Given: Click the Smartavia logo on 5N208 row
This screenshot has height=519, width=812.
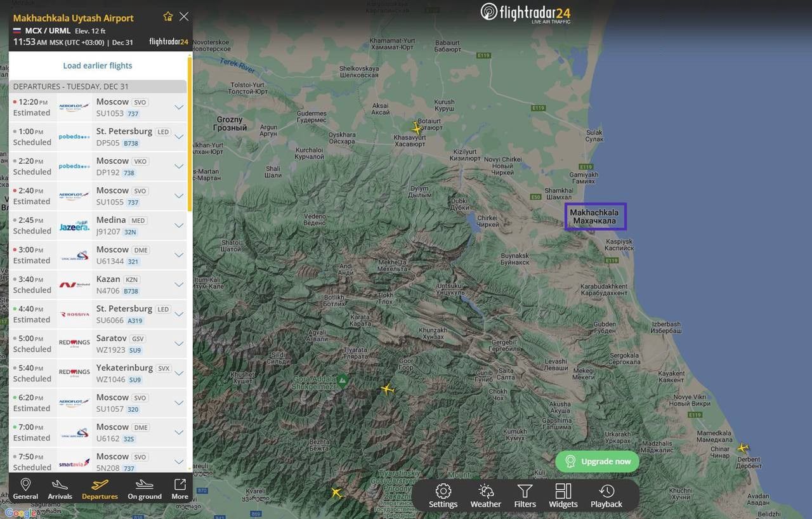Looking at the screenshot, I should click(x=74, y=463).
